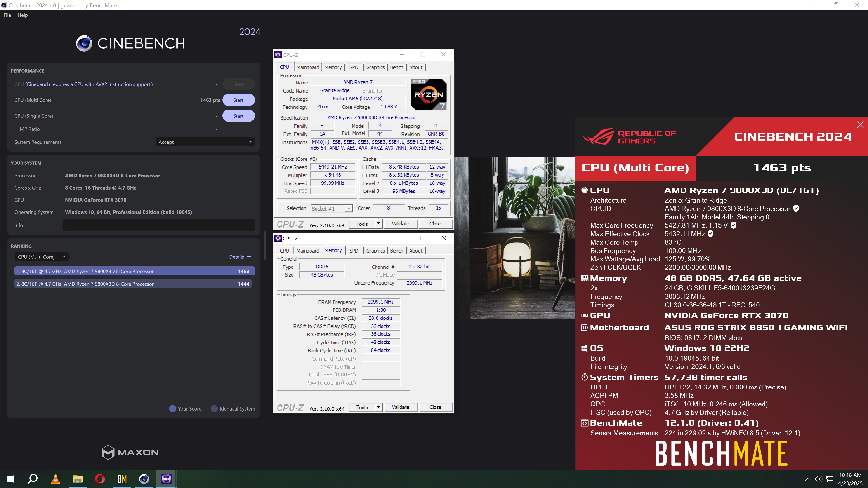Open network status tray icon
Viewport: 868px width, 488px height.
pos(830,479)
